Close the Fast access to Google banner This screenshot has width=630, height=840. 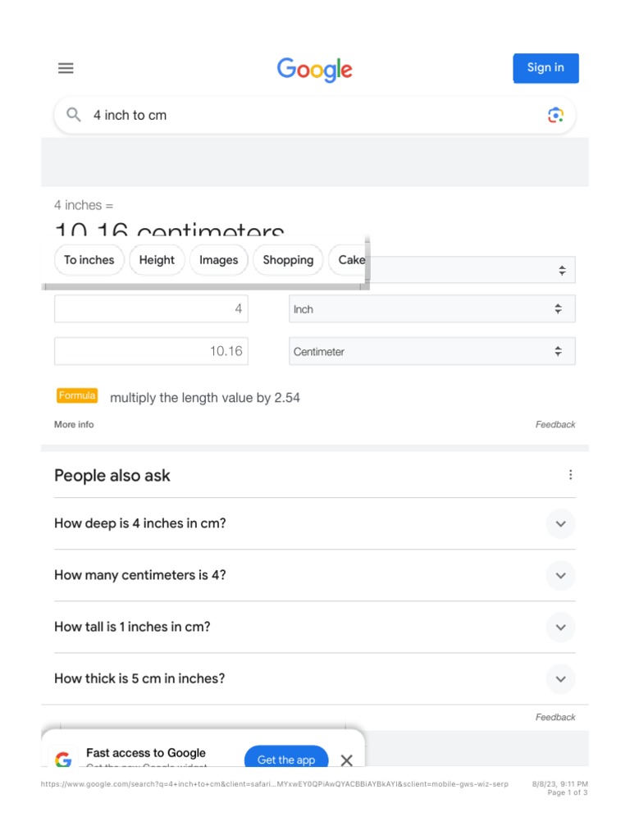(347, 760)
